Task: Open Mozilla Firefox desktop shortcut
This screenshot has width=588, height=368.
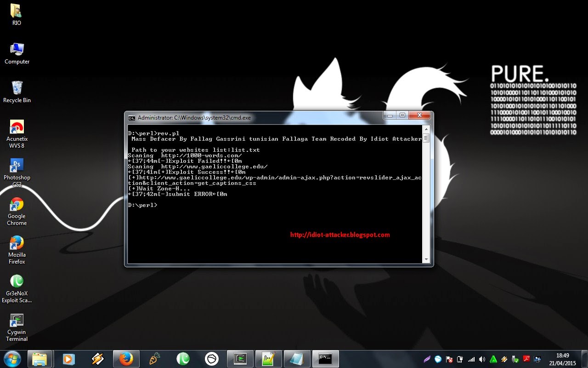Action: pyautogui.click(x=17, y=250)
